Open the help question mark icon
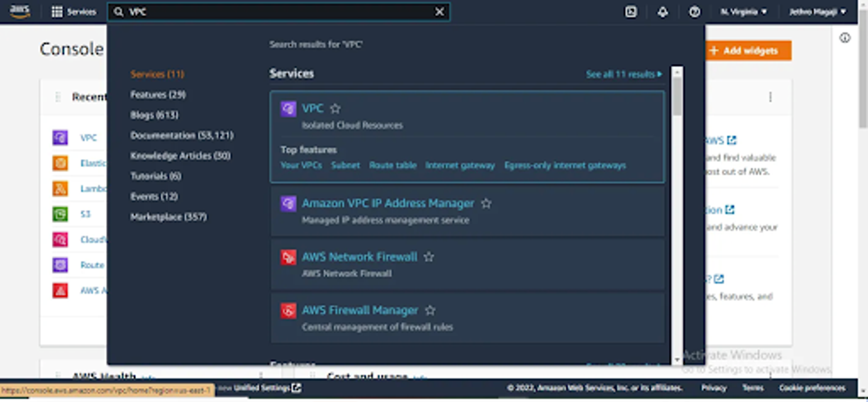This screenshot has width=868, height=402. [694, 12]
